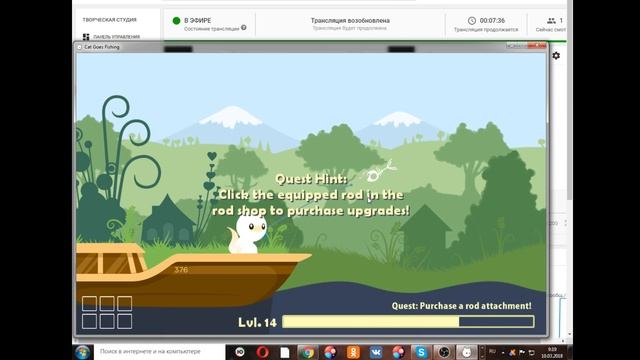Image resolution: width=640 pixels, height=360 pixels.
Task: Open the Skype taskbar icon
Action: 421,352
